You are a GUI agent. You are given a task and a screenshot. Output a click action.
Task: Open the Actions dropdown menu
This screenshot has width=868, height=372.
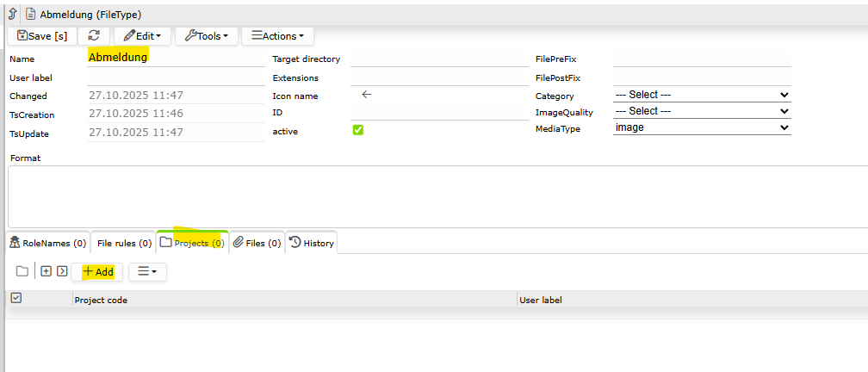277,36
